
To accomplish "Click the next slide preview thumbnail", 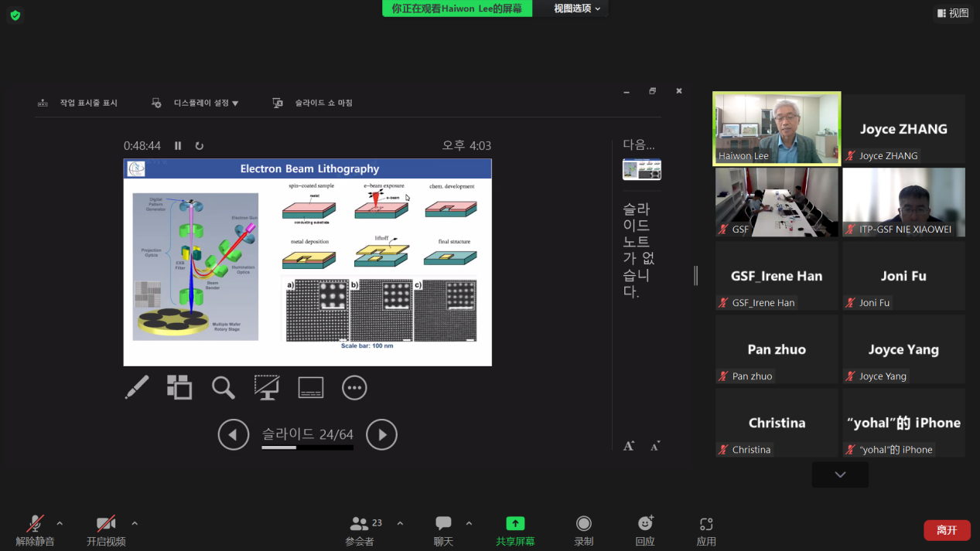I will coord(642,169).
